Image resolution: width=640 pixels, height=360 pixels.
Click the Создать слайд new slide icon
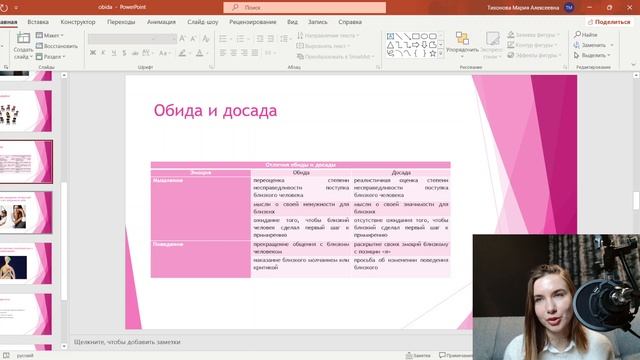23,38
